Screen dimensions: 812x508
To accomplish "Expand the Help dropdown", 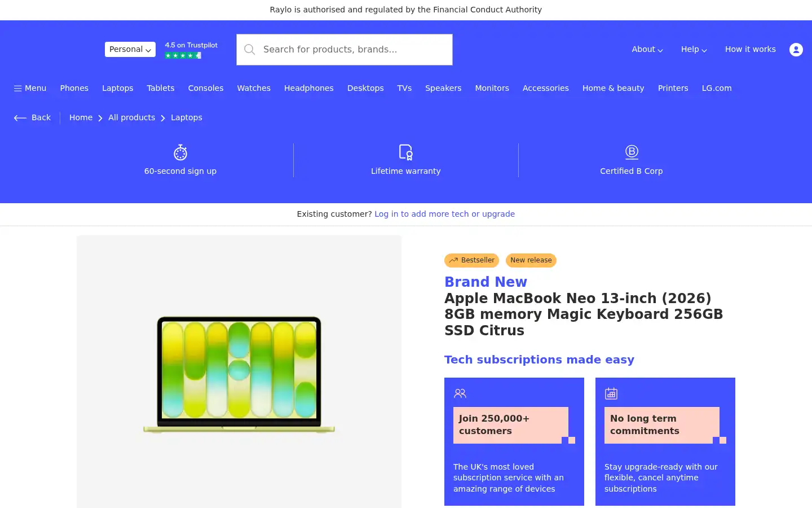I will point(694,50).
